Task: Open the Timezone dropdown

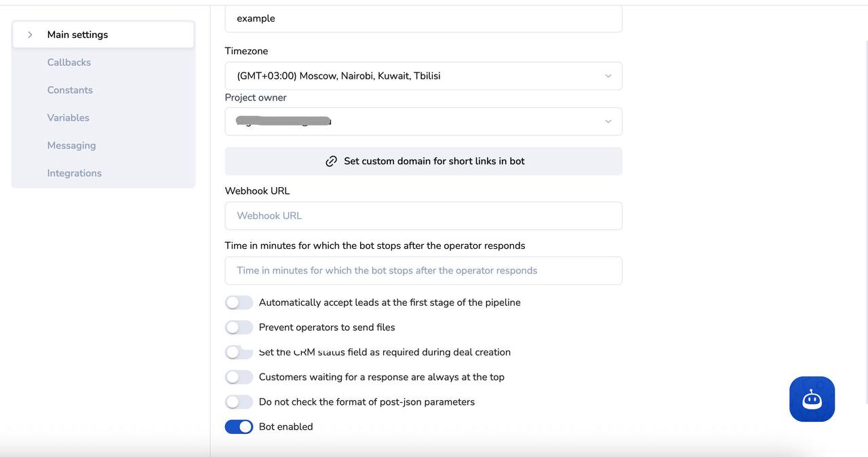Action: 423,76
